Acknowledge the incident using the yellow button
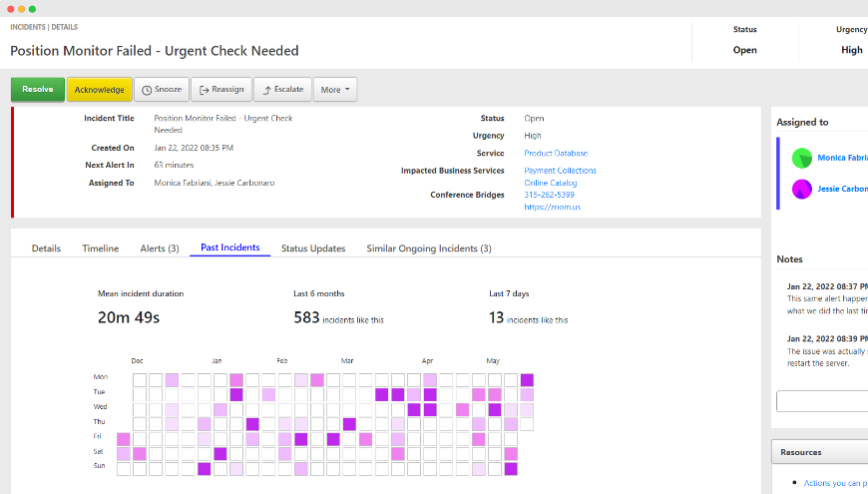Viewport: 868px width, 494px height. pyautogui.click(x=99, y=90)
